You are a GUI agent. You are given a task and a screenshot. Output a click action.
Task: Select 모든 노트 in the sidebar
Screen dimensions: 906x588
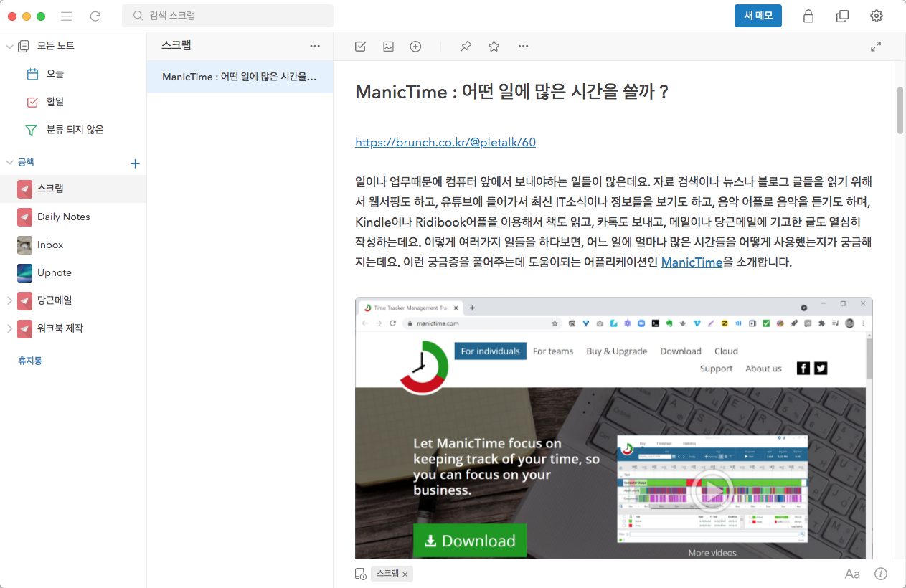click(x=56, y=46)
